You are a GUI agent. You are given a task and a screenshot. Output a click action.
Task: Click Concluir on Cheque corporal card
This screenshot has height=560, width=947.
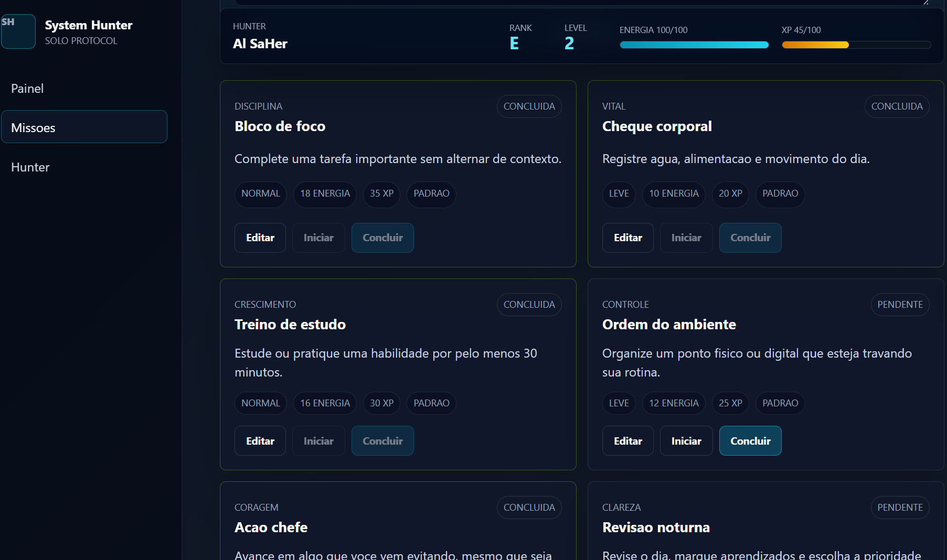click(750, 238)
